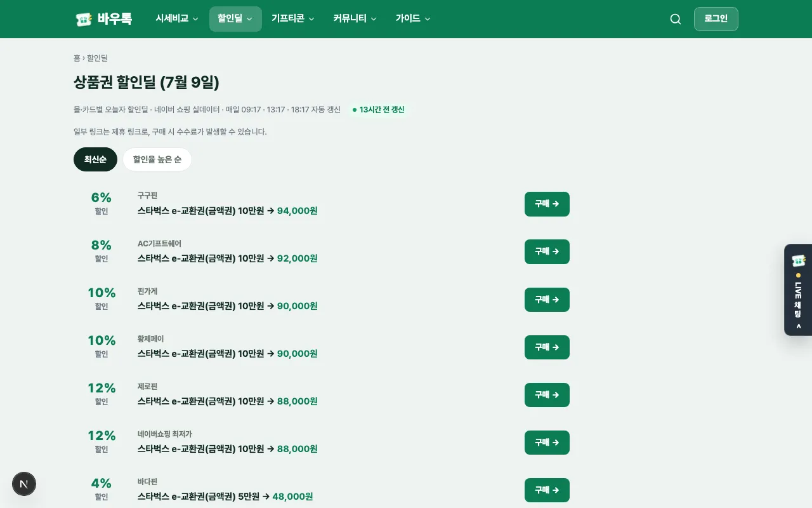Click 구매 for the 바다핀 deal
The image size is (812, 508).
547,490
